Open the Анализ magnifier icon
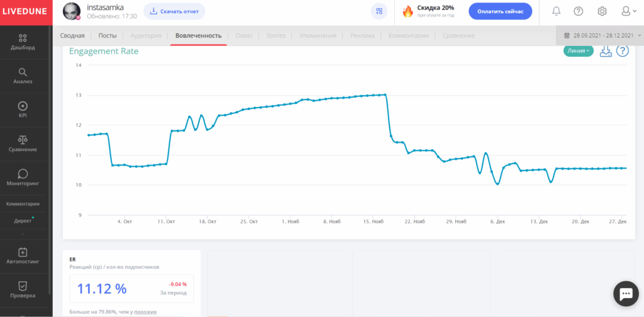This screenshot has height=317, width=644. point(23,72)
